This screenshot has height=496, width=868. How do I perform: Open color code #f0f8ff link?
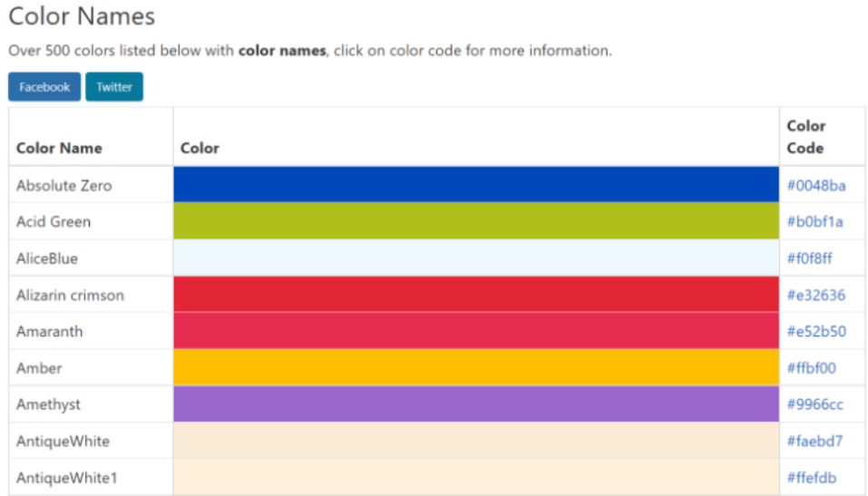[809, 258]
